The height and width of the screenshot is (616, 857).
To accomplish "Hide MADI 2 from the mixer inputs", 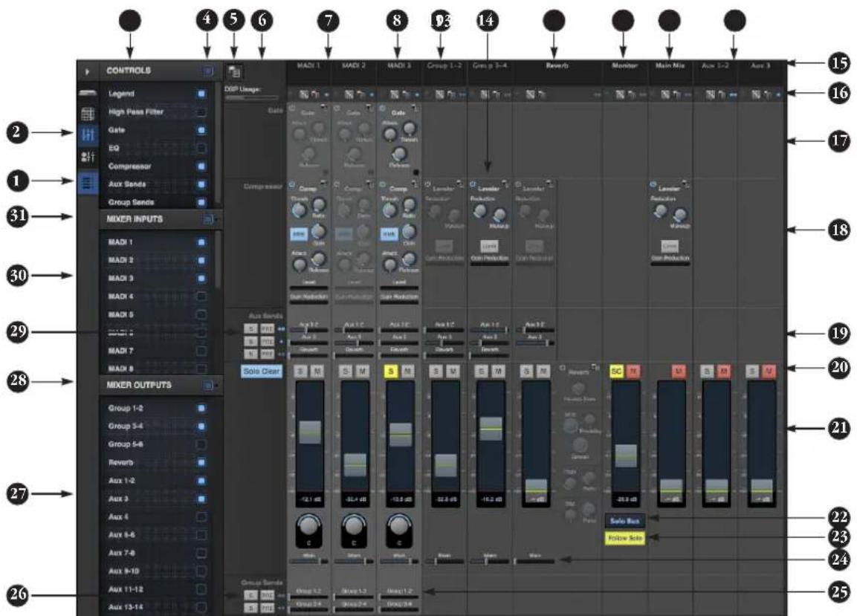I will click(x=201, y=260).
